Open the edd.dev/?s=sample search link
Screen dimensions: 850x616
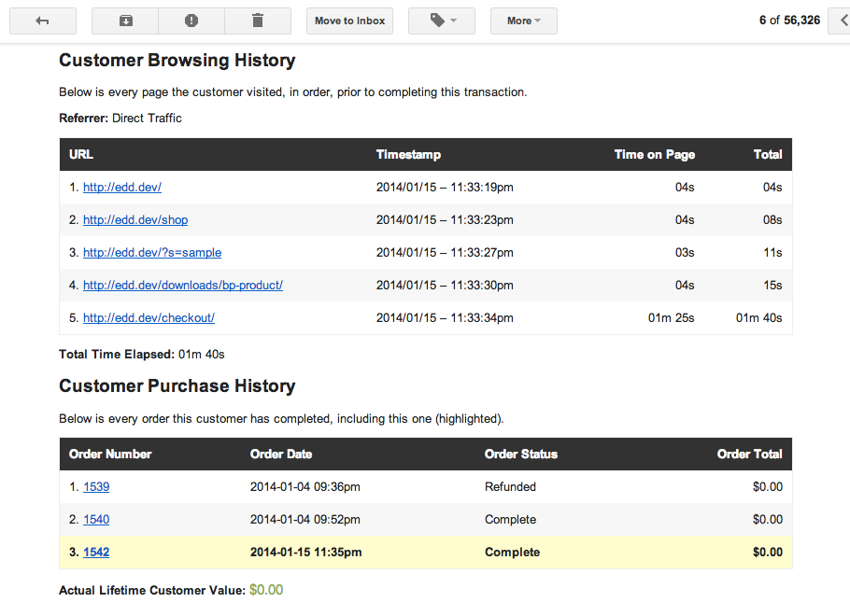[x=151, y=253]
